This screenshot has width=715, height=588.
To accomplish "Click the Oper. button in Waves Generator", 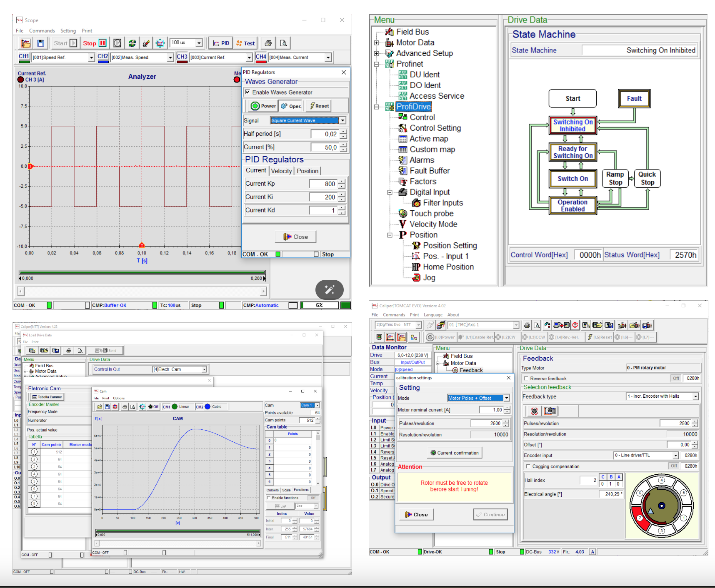I will (x=291, y=106).
